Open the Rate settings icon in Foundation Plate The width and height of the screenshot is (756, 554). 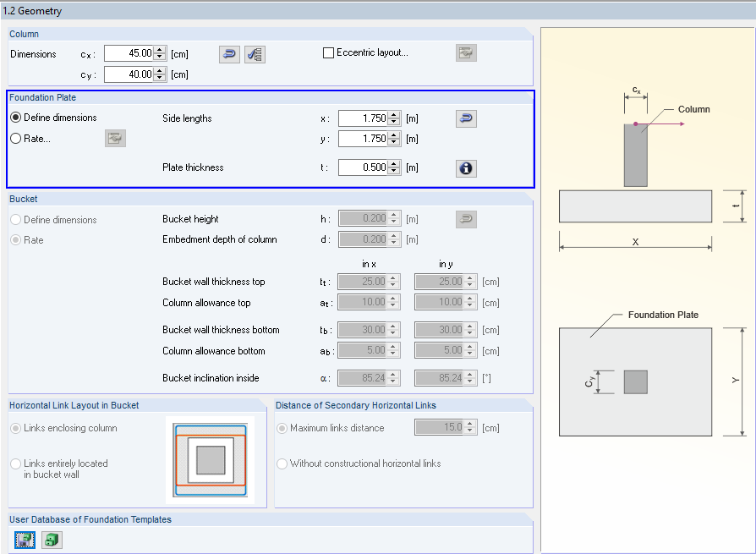click(x=115, y=139)
